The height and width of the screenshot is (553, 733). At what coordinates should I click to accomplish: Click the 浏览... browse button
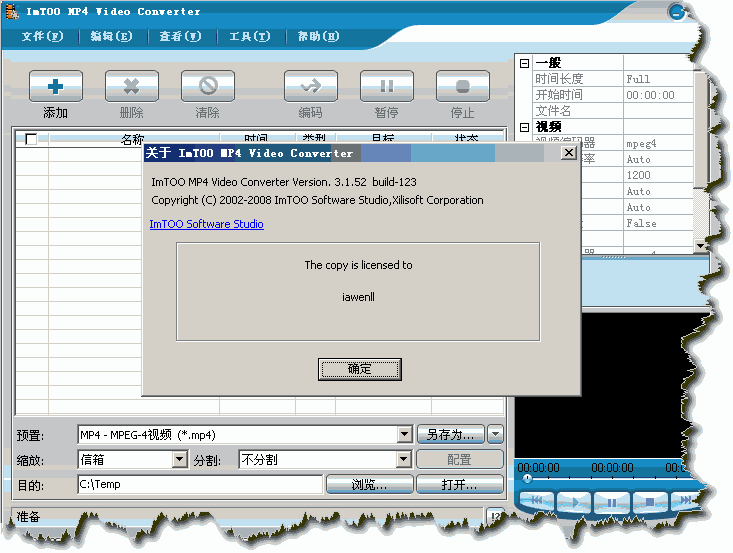369,484
